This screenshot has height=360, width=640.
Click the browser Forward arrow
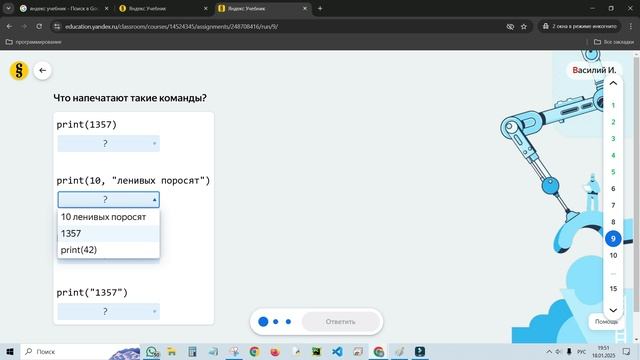[x=24, y=27]
